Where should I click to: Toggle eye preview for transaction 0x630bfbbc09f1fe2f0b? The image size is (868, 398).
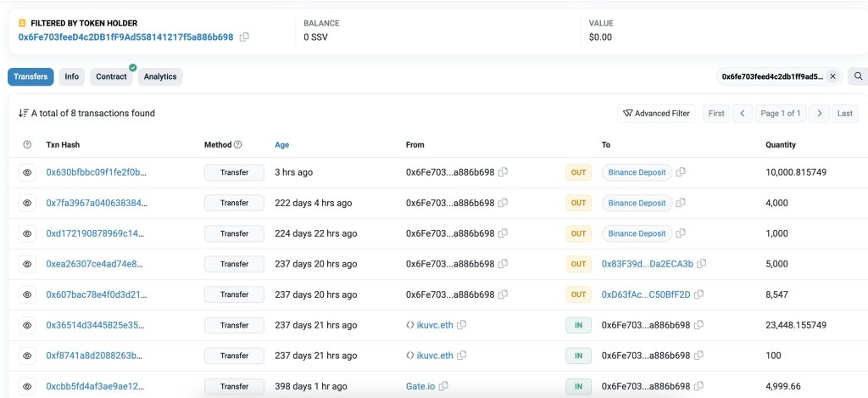27,172
